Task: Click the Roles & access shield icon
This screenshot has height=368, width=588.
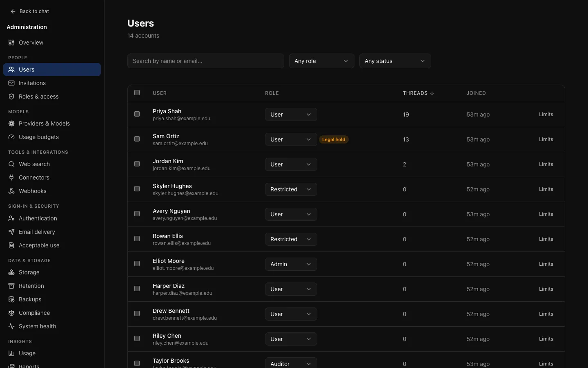Action: (11, 96)
